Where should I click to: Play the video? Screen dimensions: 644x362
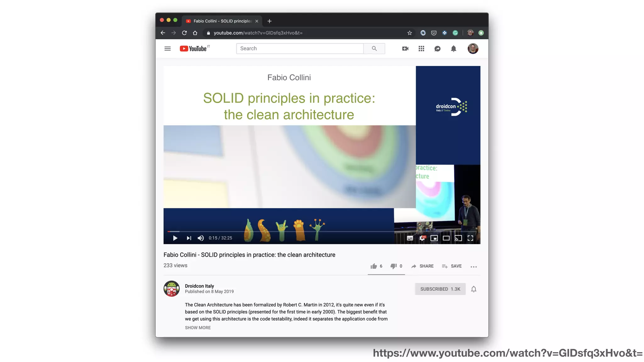click(x=175, y=238)
